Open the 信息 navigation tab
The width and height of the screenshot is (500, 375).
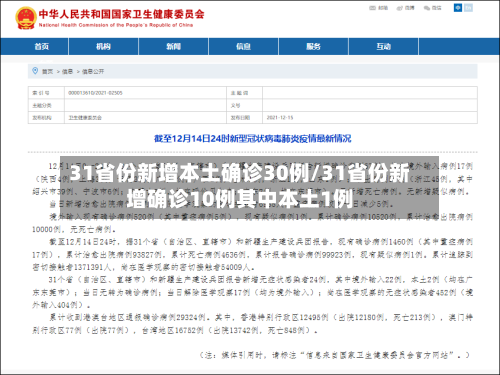click(x=243, y=46)
